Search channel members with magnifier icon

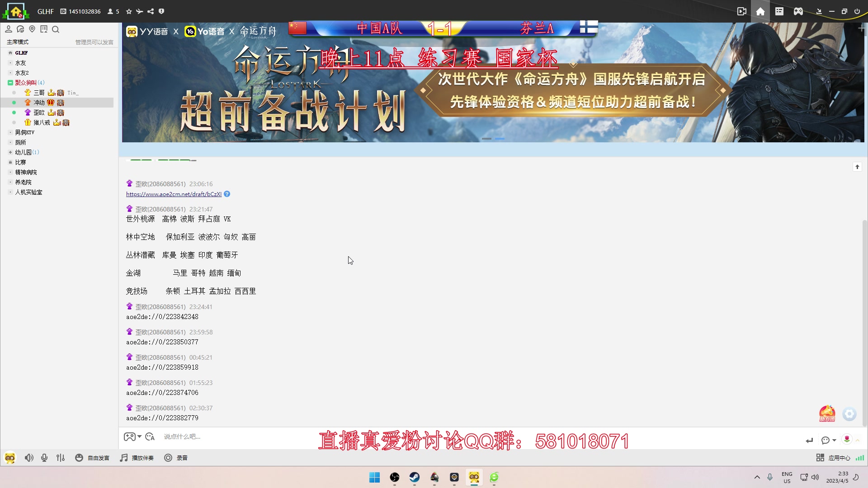point(56,29)
